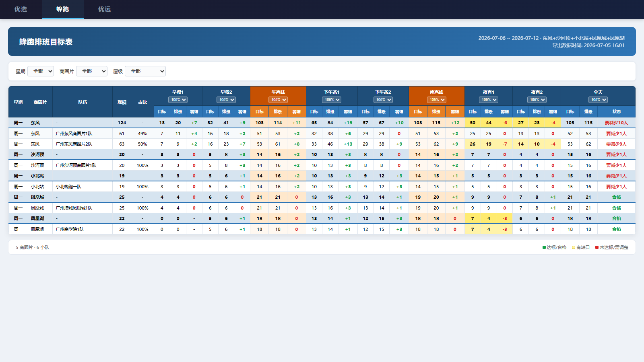Click the yellow 有缺口 legend swatch

point(574,247)
